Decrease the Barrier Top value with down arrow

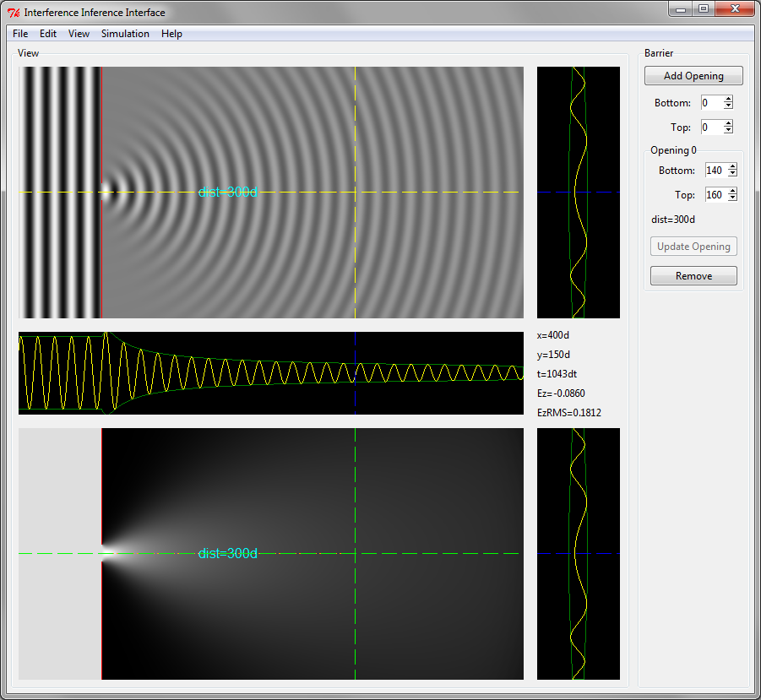coord(729,131)
